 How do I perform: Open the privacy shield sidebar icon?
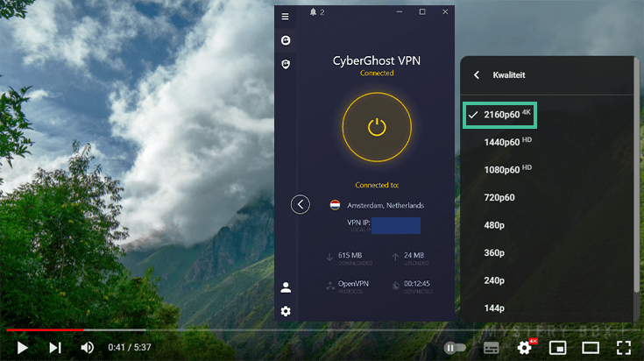click(x=286, y=64)
